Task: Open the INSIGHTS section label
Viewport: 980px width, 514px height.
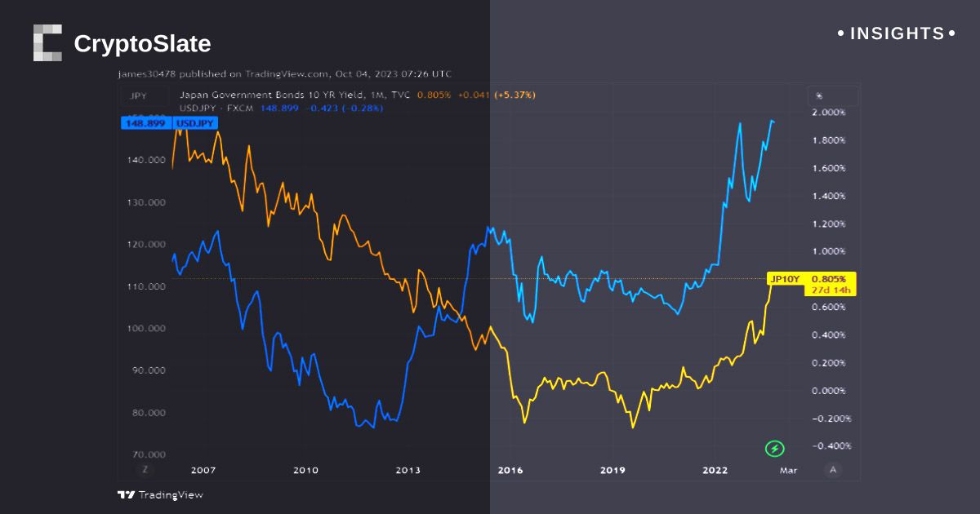Action: coord(897,33)
